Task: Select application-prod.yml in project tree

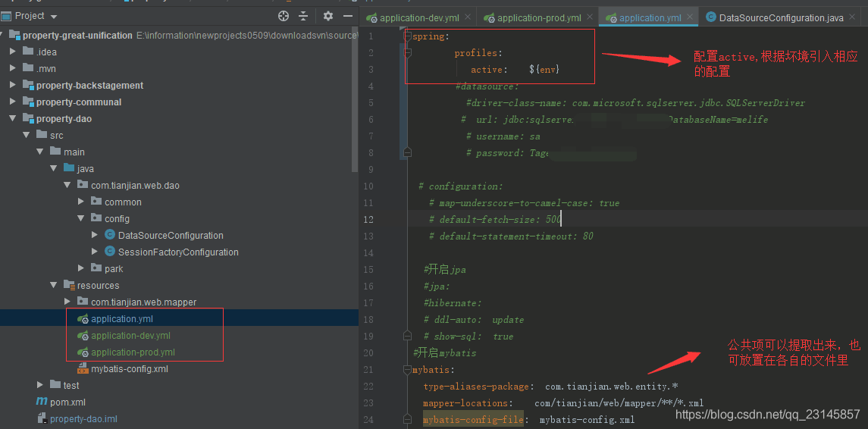Action: point(133,352)
